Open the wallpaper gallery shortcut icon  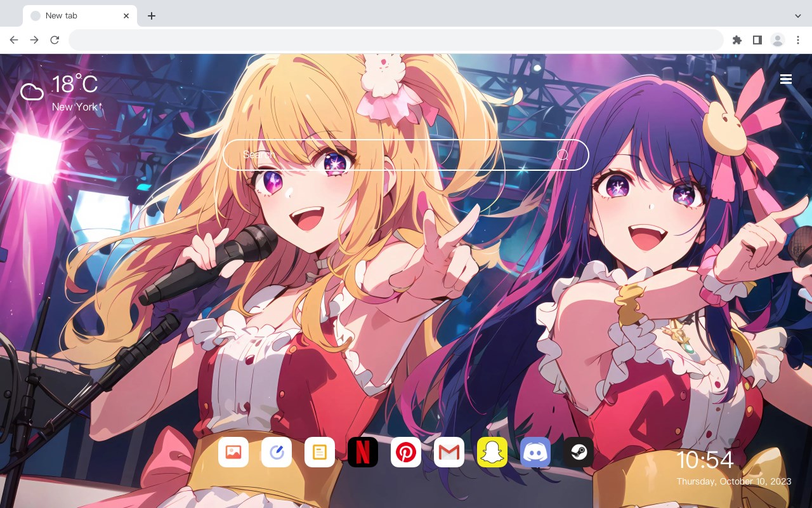233,452
